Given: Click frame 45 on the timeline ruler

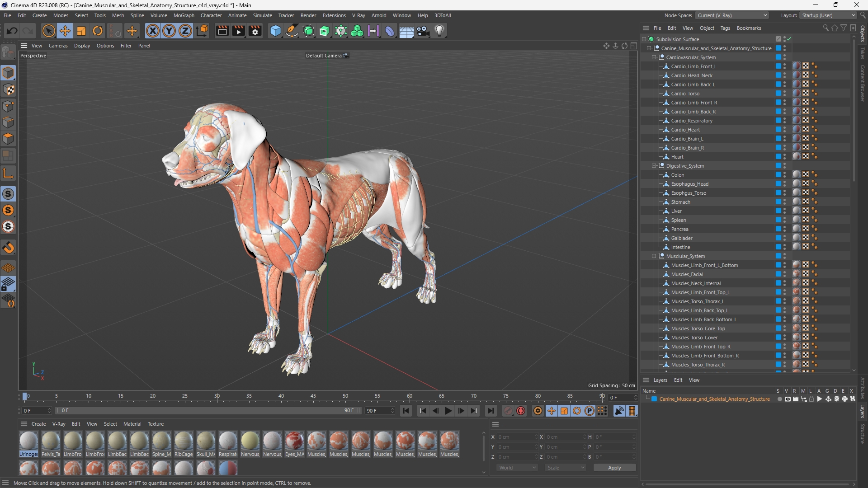Looking at the screenshot, I should coord(313,397).
